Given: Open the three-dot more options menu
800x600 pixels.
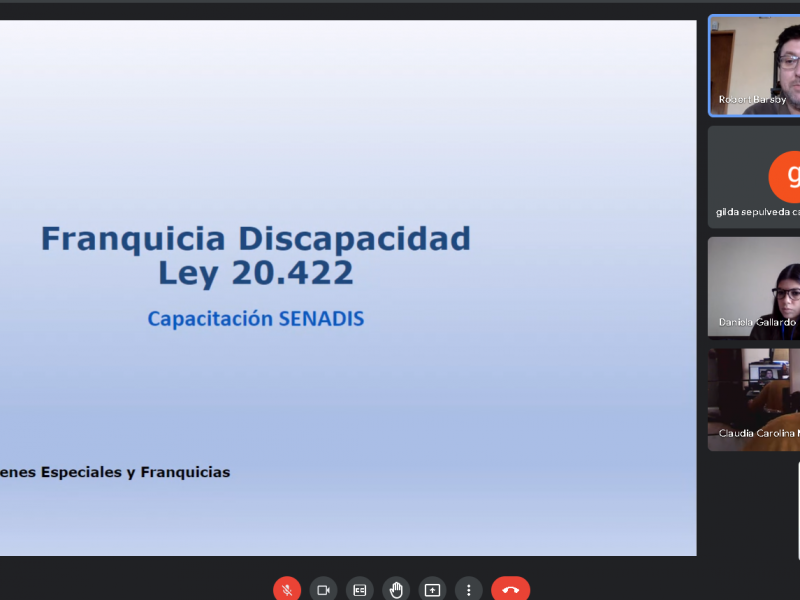Looking at the screenshot, I should [x=468, y=590].
